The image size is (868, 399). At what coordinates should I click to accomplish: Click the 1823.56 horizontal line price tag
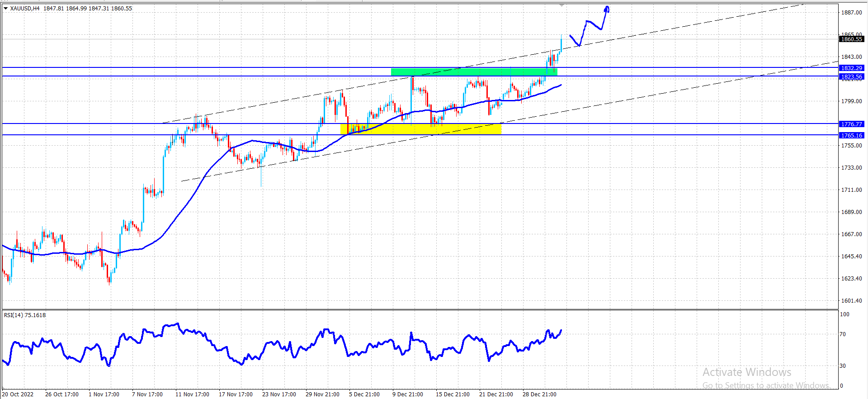[x=852, y=77]
